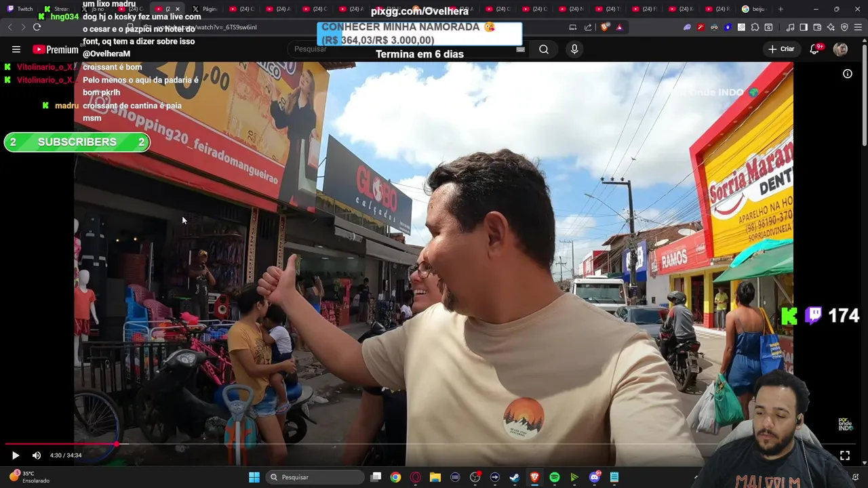Image resolution: width=868 pixels, height=488 pixels.
Task: Go to YouTube Premium home logo
Action: [x=56, y=49]
